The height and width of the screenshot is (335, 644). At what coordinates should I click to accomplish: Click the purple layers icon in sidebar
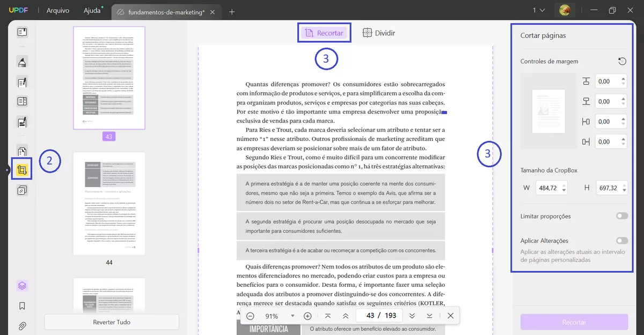tap(21, 285)
